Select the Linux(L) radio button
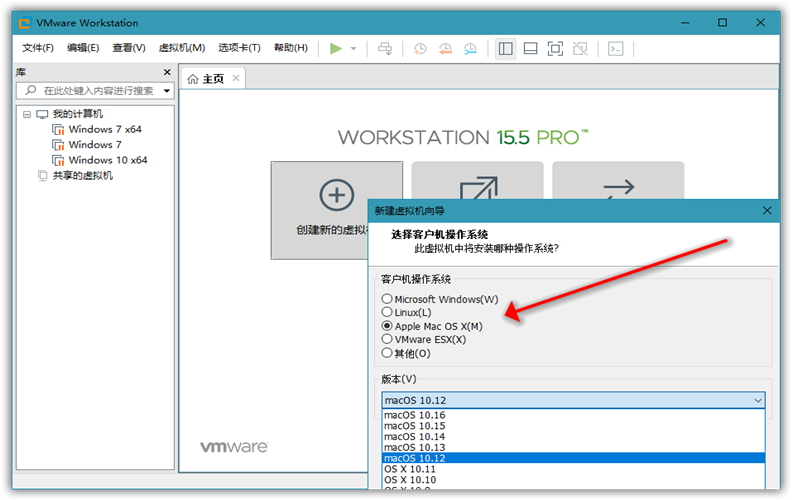The image size is (792, 500). (387, 312)
